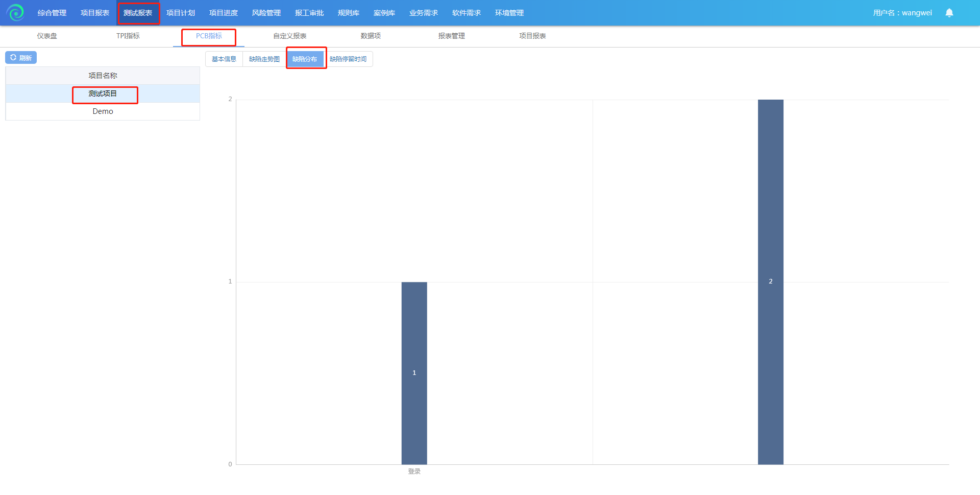Open the 综合管理 menu
The width and height of the screenshot is (980, 495).
point(52,13)
